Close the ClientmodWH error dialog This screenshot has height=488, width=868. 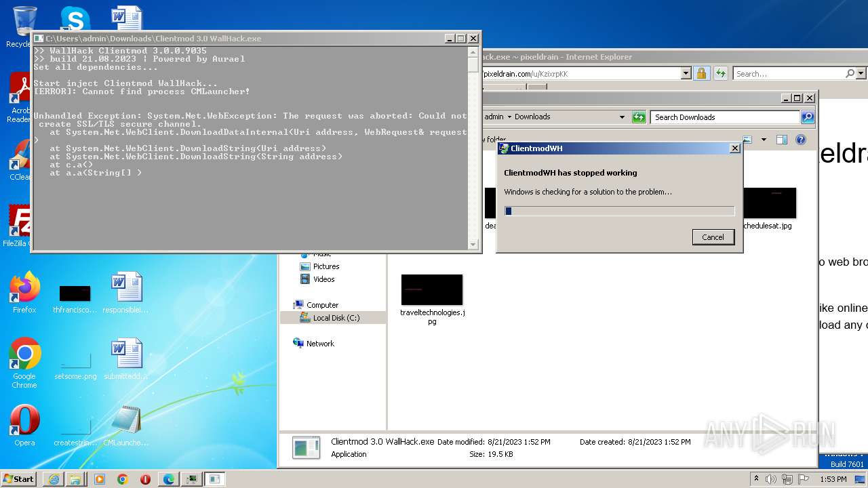tap(734, 148)
